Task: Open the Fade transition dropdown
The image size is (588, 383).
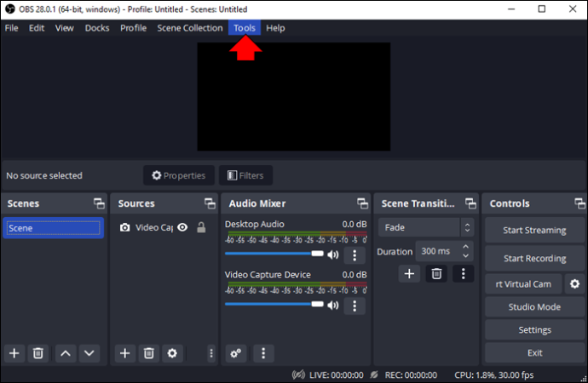Action: coord(426,227)
